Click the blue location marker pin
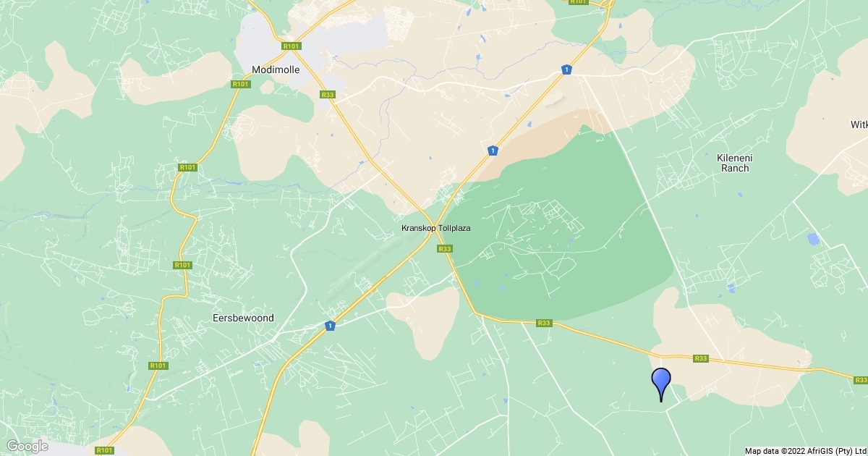The width and height of the screenshot is (868, 456). 661,384
